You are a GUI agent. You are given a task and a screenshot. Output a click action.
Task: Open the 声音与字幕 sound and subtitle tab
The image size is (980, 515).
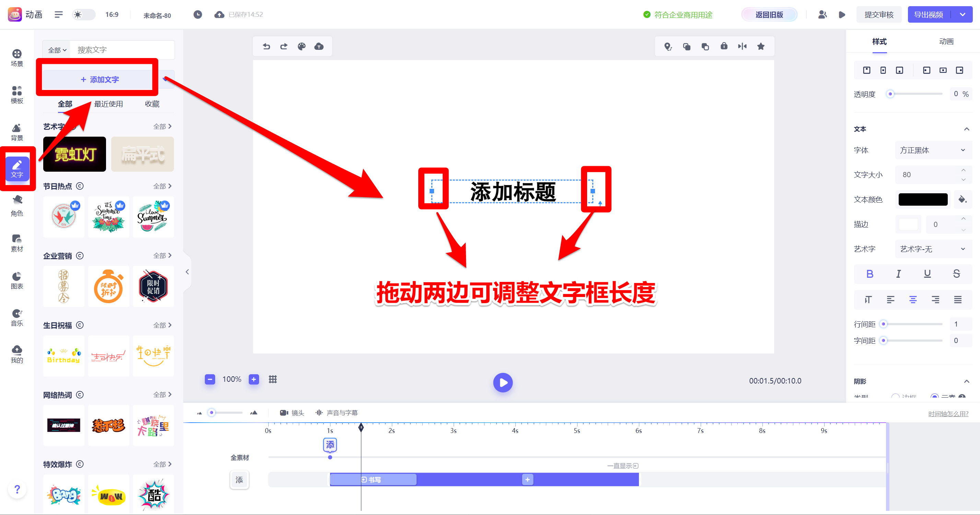pyautogui.click(x=337, y=413)
